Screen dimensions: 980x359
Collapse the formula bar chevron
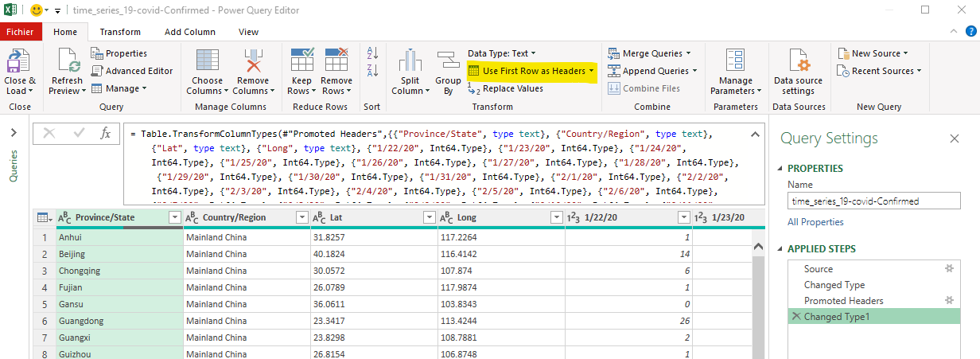click(x=754, y=135)
